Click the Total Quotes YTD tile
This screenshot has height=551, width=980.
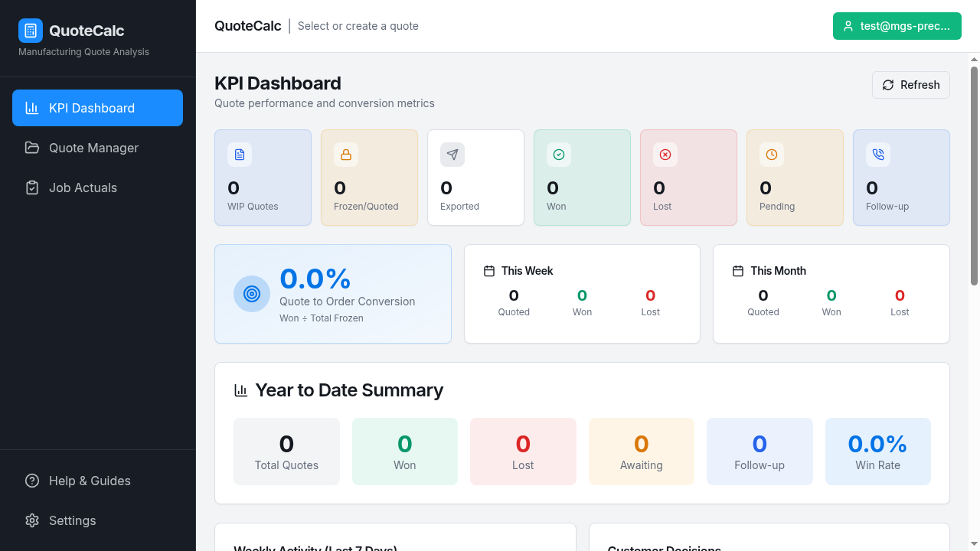click(286, 452)
